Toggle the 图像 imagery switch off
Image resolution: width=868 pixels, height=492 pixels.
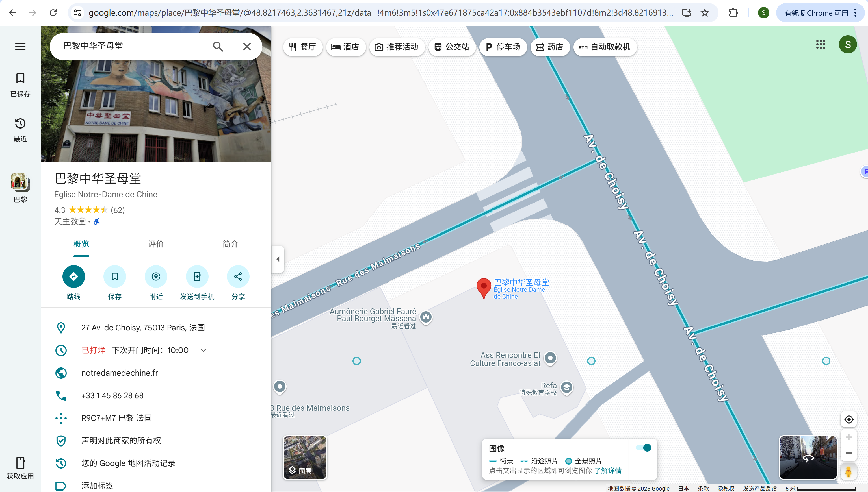point(644,448)
